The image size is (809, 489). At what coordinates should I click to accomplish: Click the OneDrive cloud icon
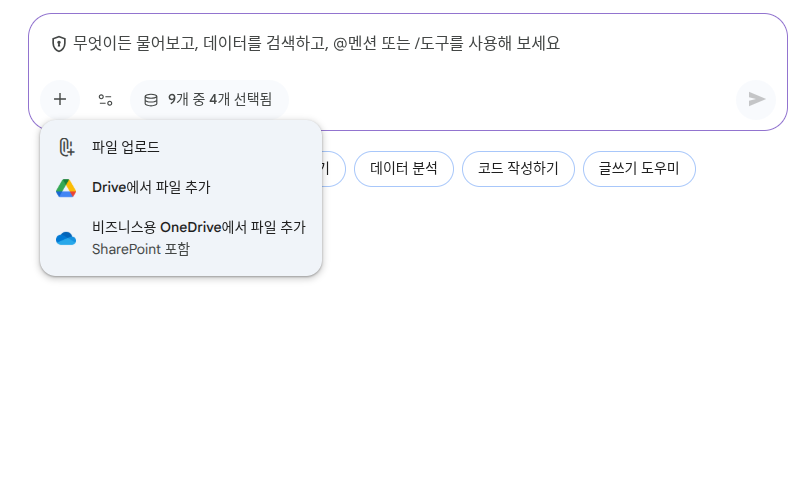(66, 238)
